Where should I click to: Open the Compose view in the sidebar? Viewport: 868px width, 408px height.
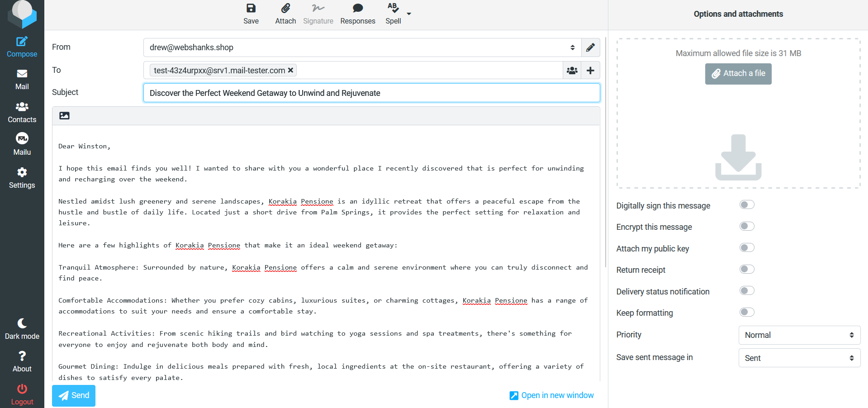click(22, 47)
